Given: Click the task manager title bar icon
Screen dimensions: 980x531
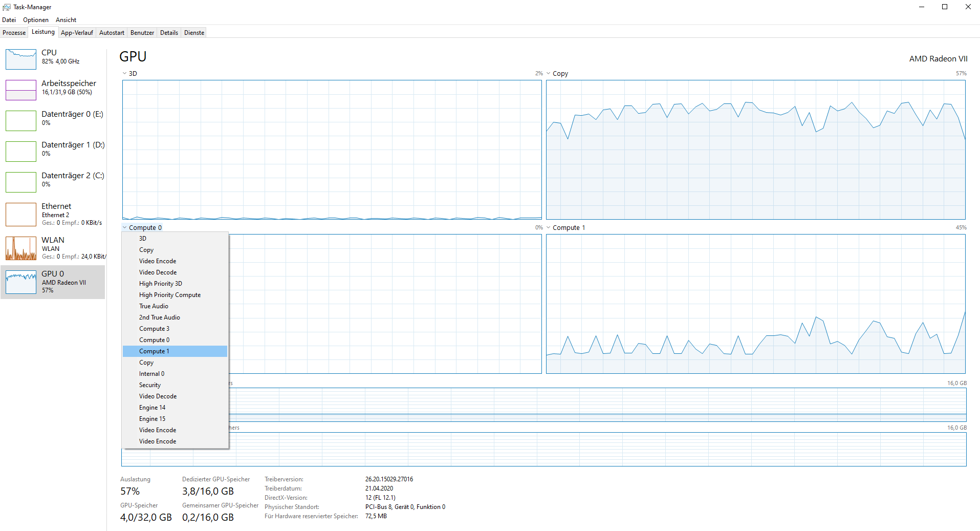Looking at the screenshot, I should point(6,7).
